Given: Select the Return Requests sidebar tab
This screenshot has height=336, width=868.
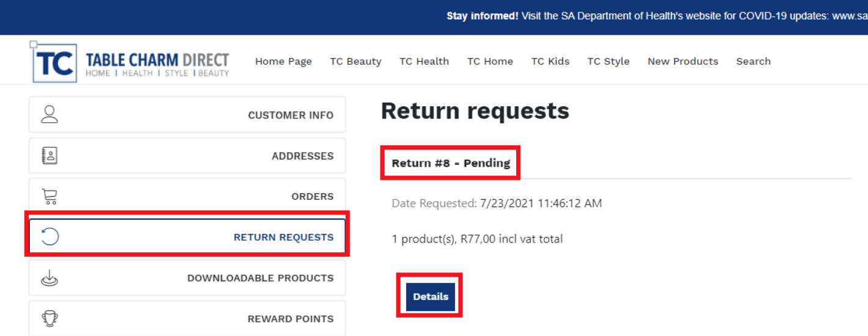Looking at the screenshot, I should (x=283, y=237).
